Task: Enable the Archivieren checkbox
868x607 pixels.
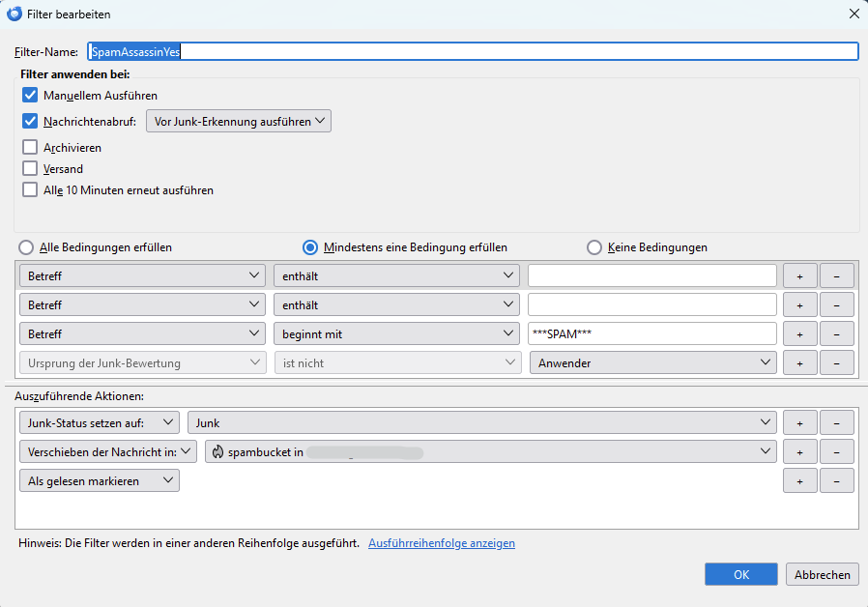Action: click(30, 148)
